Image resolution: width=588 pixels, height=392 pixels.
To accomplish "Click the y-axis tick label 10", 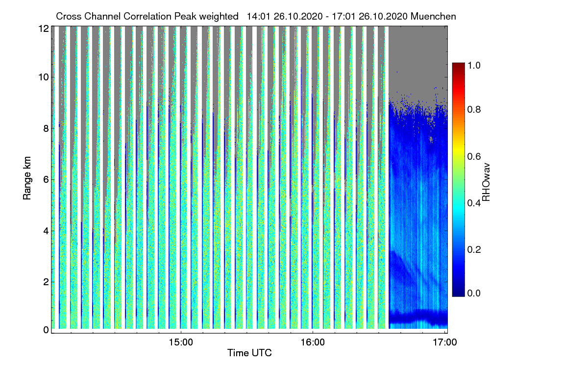I will coord(44,77).
